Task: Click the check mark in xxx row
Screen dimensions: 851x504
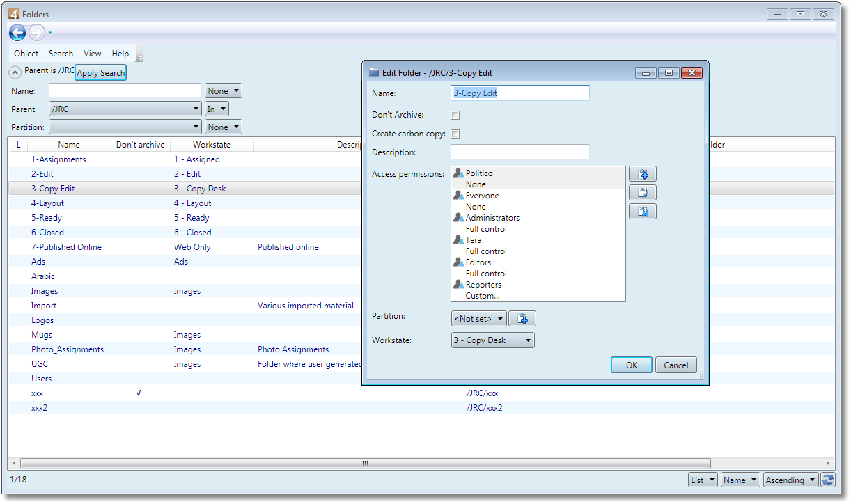Action: pyautogui.click(x=139, y=393)
